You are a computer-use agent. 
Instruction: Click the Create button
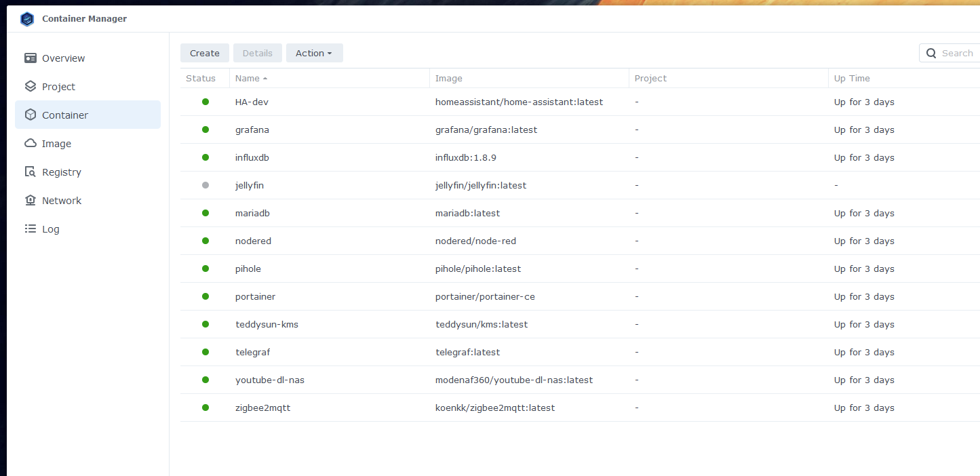[205, 53]
